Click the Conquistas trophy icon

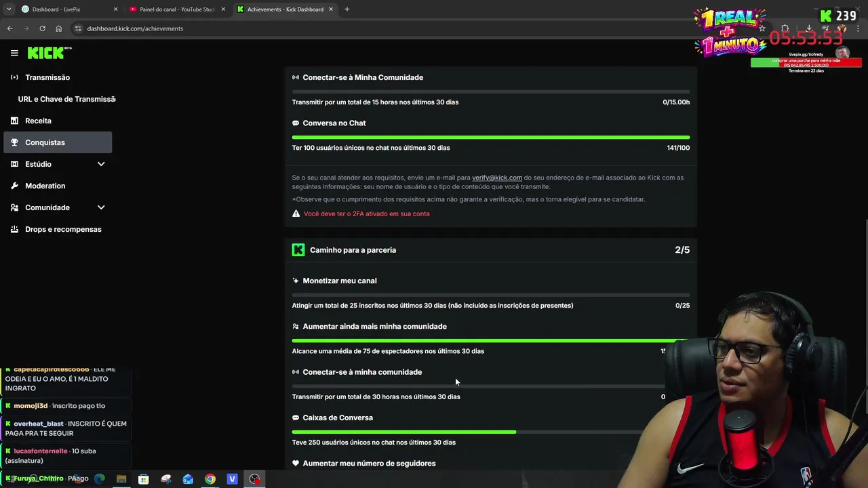pos(14,142)
